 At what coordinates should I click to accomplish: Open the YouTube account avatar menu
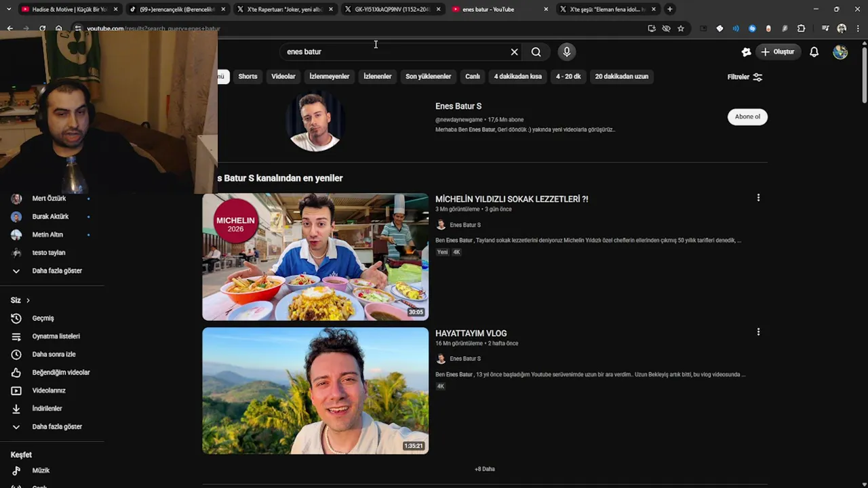840,52
